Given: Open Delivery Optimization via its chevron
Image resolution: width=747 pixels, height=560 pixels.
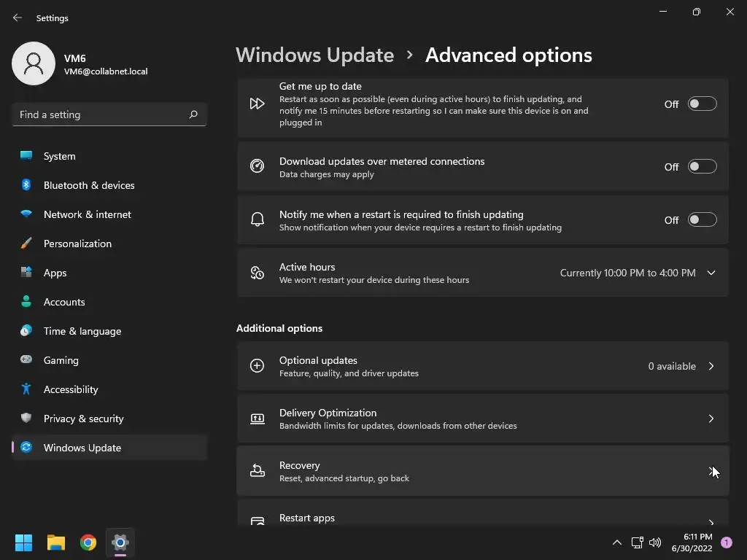Looking at the screenshot, I should (711, 419).
